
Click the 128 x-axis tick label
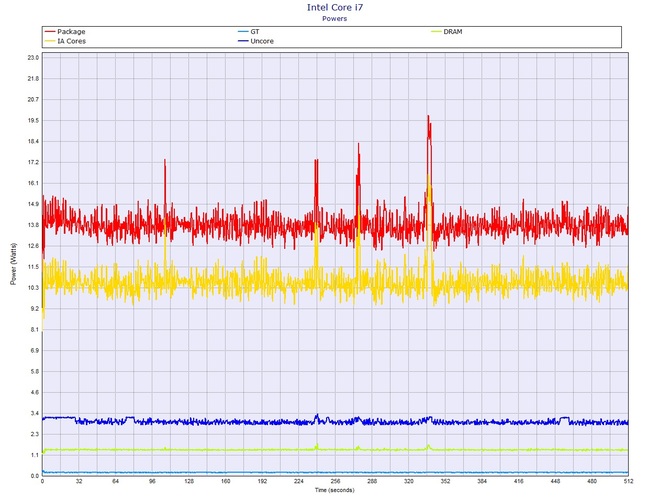pos(189,481)
